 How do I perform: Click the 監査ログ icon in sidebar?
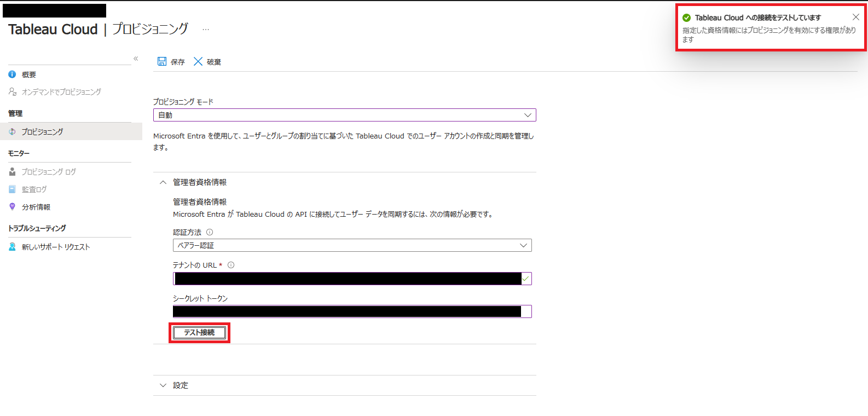tap(12, 189)
